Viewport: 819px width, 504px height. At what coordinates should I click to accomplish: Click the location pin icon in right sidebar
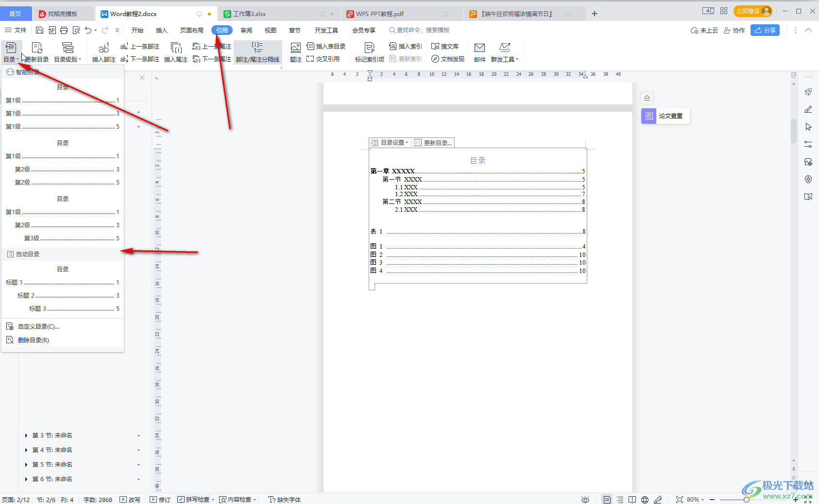pos(808,179)
